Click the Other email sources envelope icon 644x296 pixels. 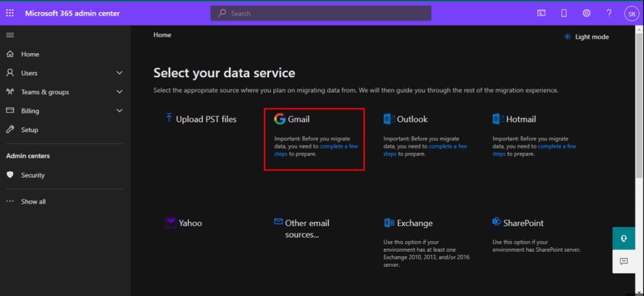pyautogui.click(x=279, y=221)
